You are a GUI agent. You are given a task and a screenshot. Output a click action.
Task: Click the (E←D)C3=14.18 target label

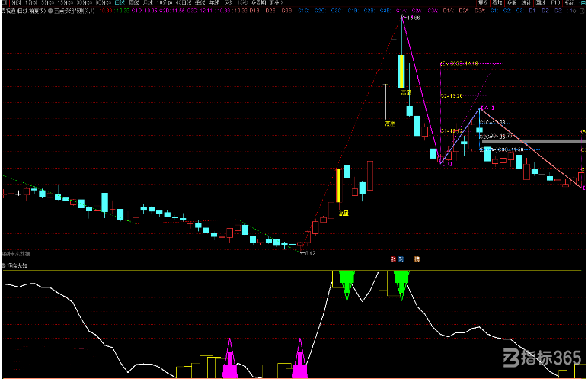pos(459,63)
